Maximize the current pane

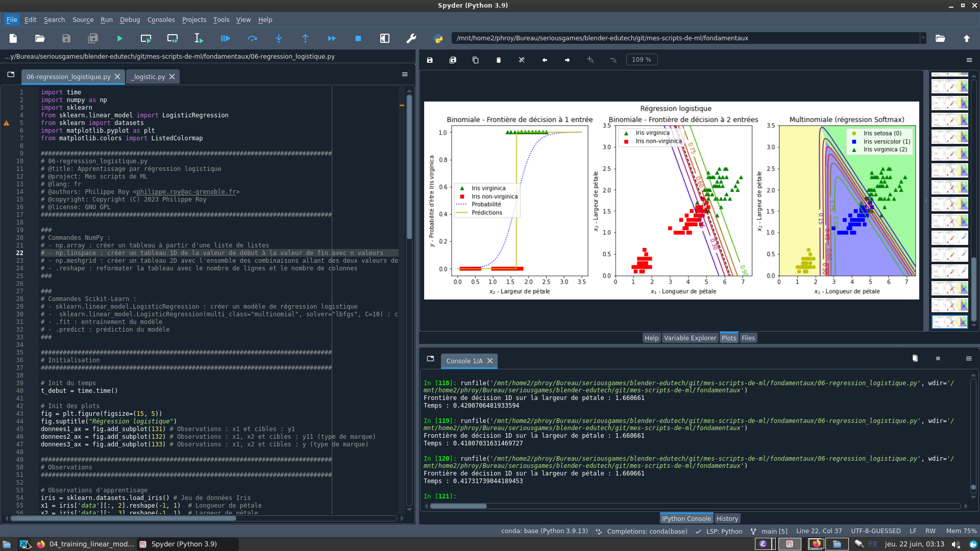pos(385,38)
